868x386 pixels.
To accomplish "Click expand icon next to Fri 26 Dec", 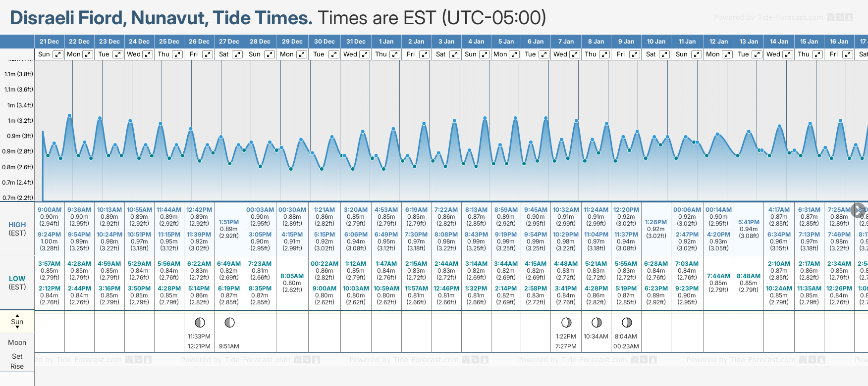I will tap(208, 54).
